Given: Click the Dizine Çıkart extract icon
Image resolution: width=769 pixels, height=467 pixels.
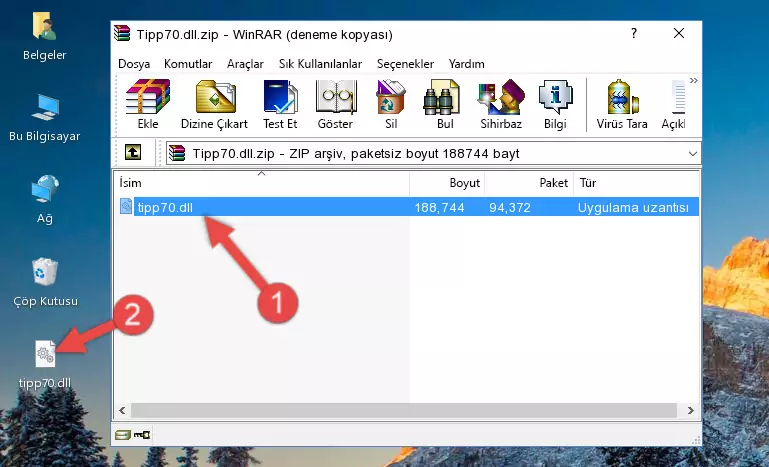Looking at the screenshot, I should (215, 104).
